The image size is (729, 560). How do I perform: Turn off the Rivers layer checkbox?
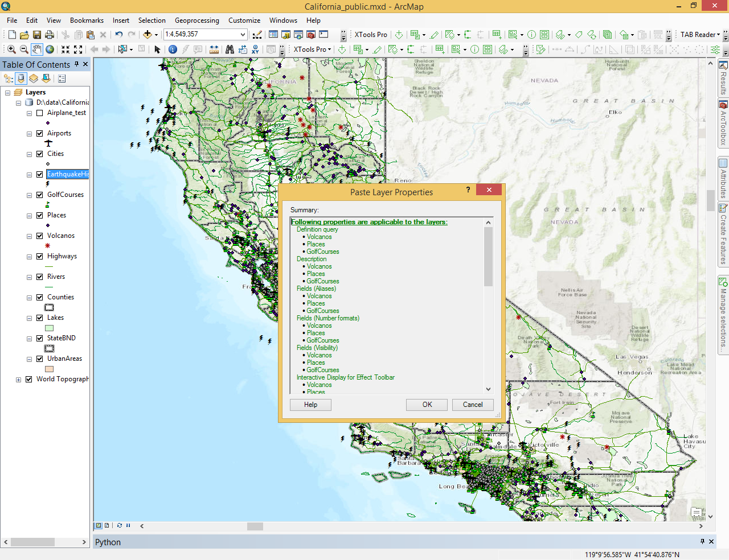coord(39,277)
